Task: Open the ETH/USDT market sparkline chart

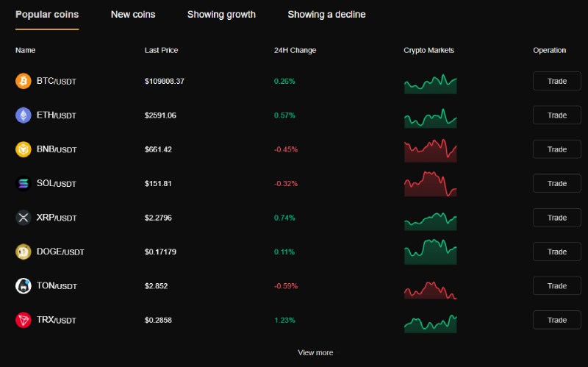Action: click(431, 118)
